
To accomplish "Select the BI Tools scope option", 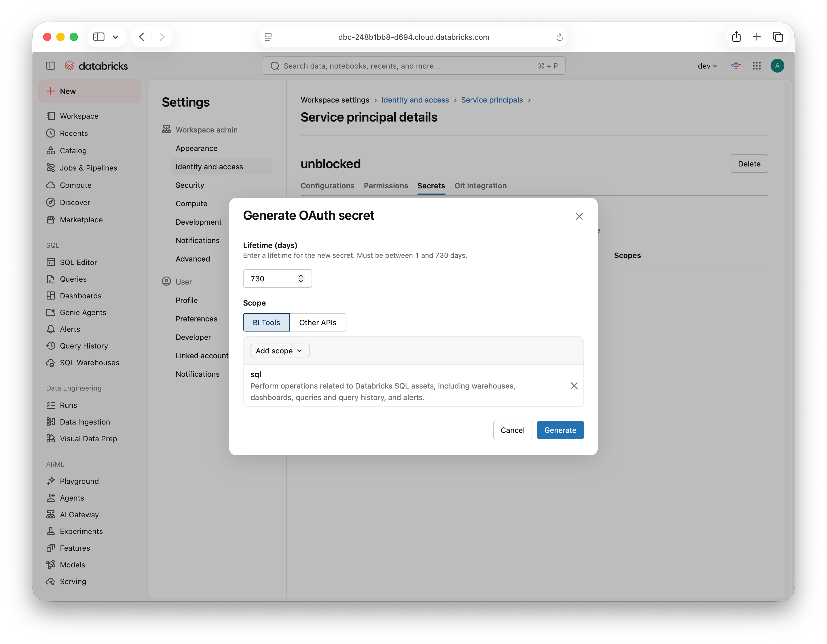I will coord(266,322).
